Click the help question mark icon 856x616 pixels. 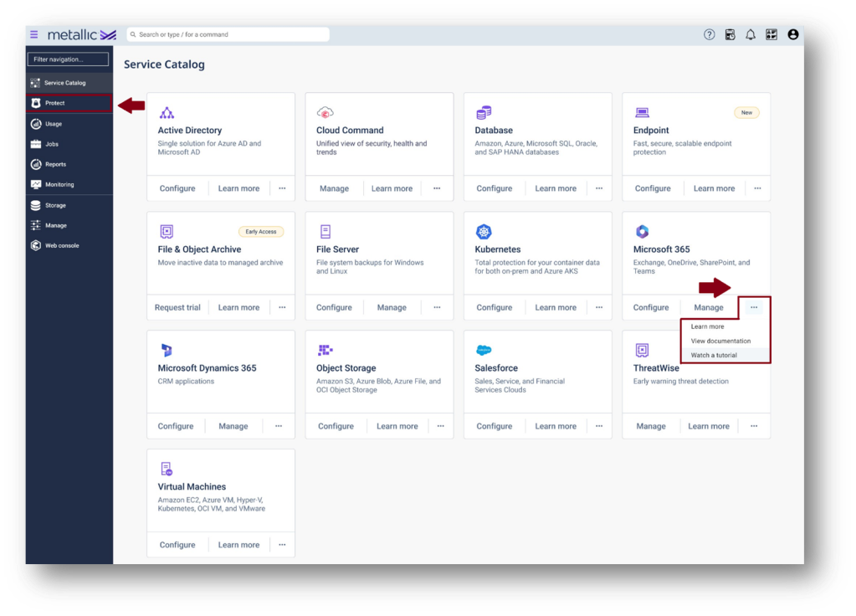coord(709,34)
